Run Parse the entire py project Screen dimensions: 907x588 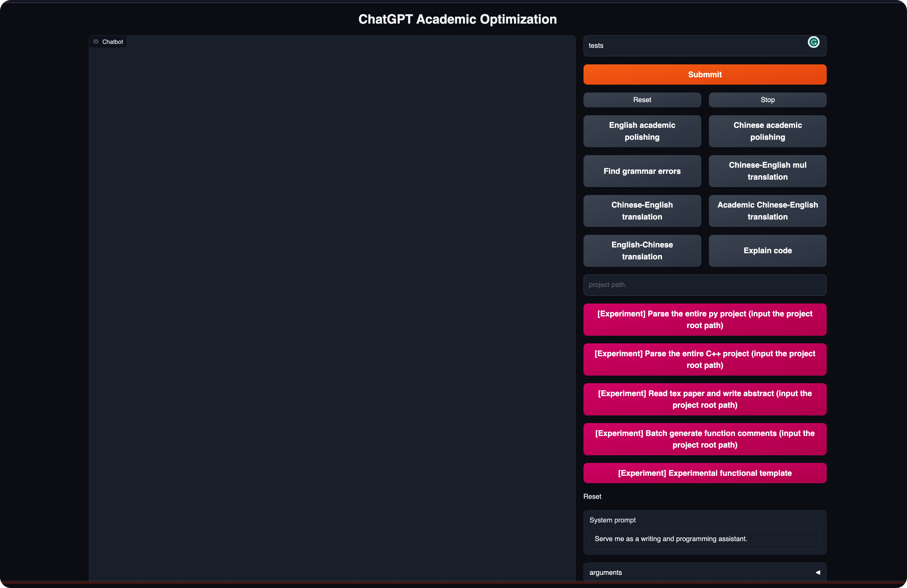(x=704, y=320)
